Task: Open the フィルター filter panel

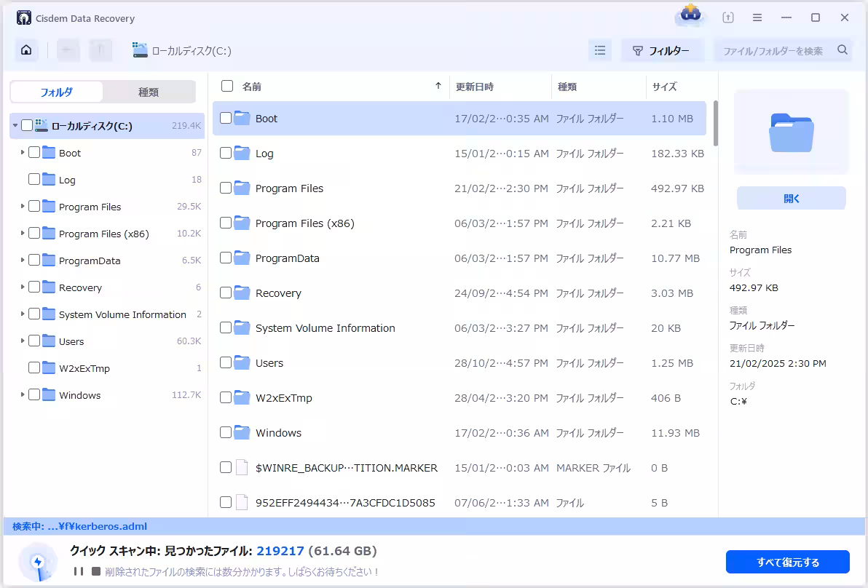Action: (x=662, y=50)
